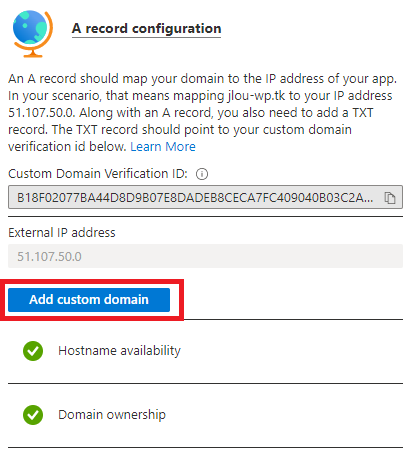This screenshot has width=419, height=459.
Task: Open the Learn More link
Action: pos(163,147)
